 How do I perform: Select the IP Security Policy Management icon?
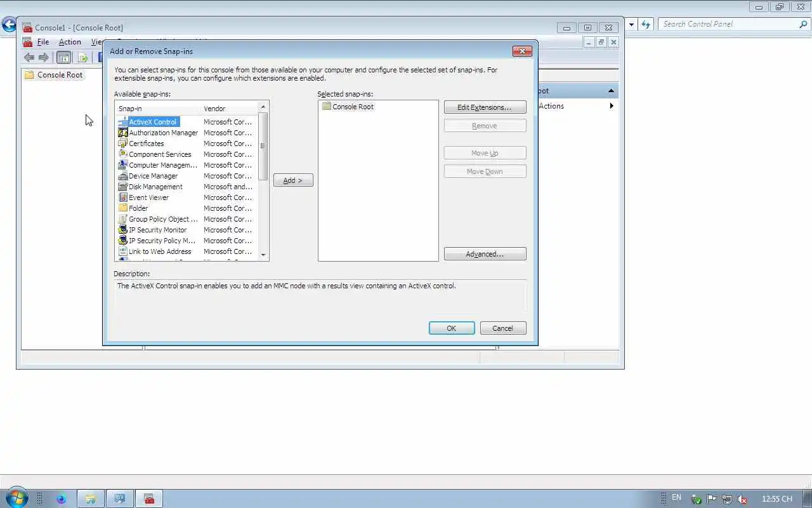(x=123, y=241)
